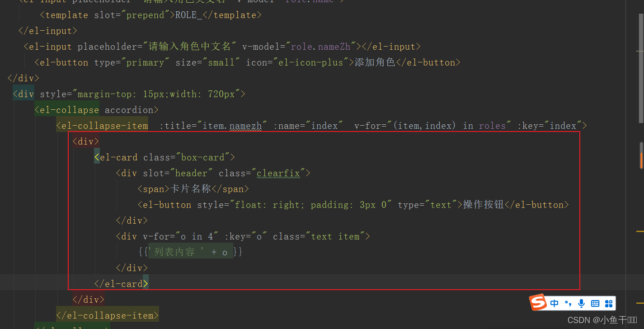Click the closing </el-collapse-item> tag
This screenshot has width=644, height=329.
108,315
